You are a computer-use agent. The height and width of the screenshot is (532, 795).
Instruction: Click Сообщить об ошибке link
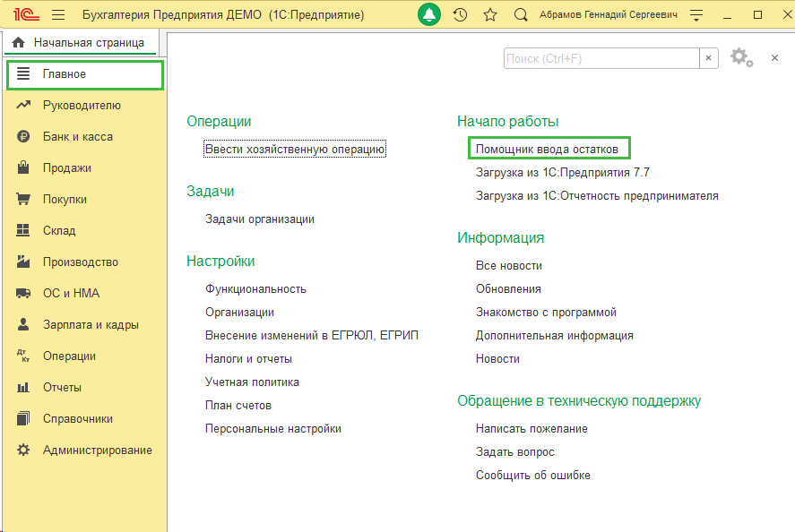pos(533,476)
